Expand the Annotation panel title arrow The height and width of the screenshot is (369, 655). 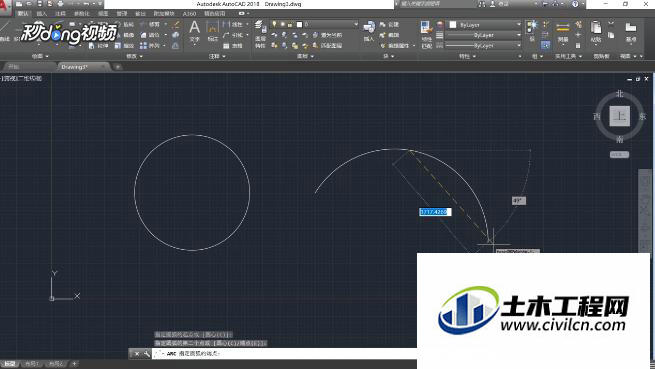click(224, 56)
